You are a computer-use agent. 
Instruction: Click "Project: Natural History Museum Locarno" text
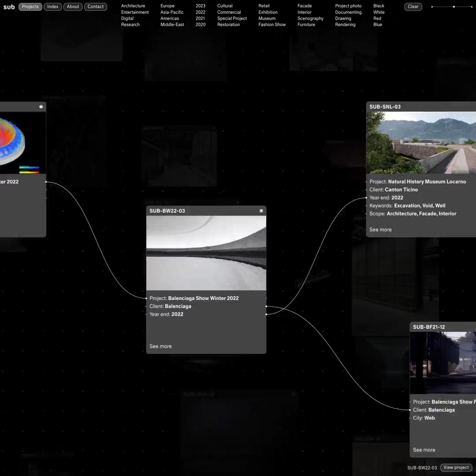pos(418,182)
